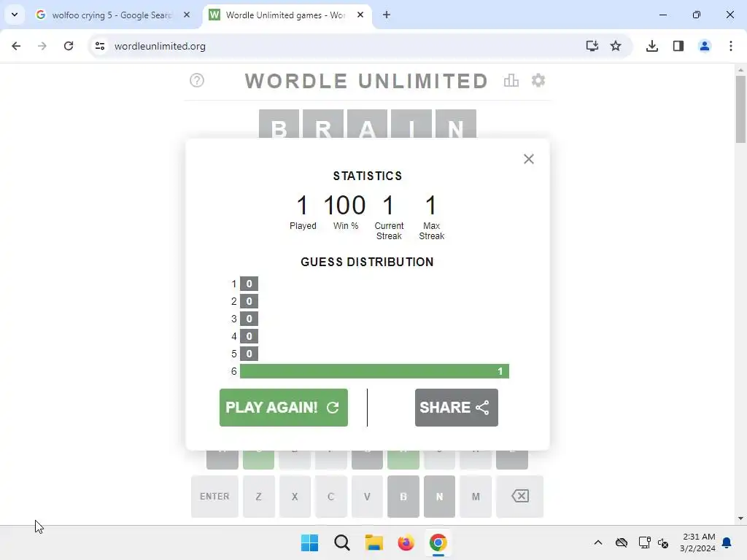Open Chrome from the taskbar
Viewport: 747px width, 560px height.
click(x=438, y=542)
